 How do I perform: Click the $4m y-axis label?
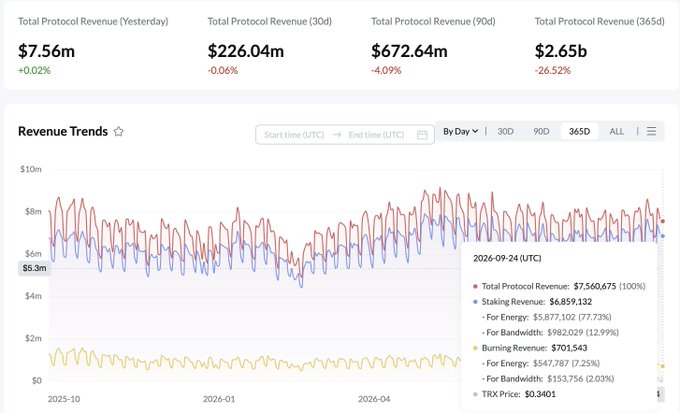click(33, 296)
